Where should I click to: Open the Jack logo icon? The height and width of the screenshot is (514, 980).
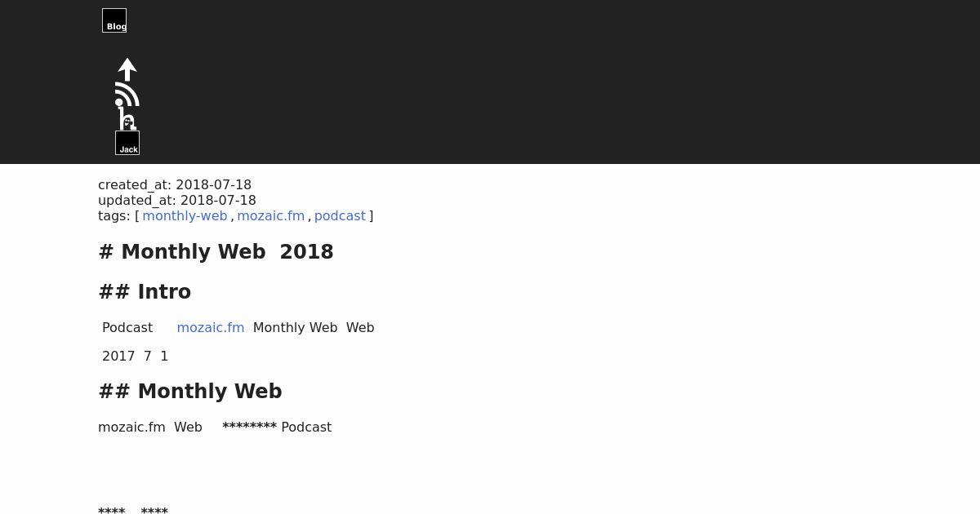(127, 143)
